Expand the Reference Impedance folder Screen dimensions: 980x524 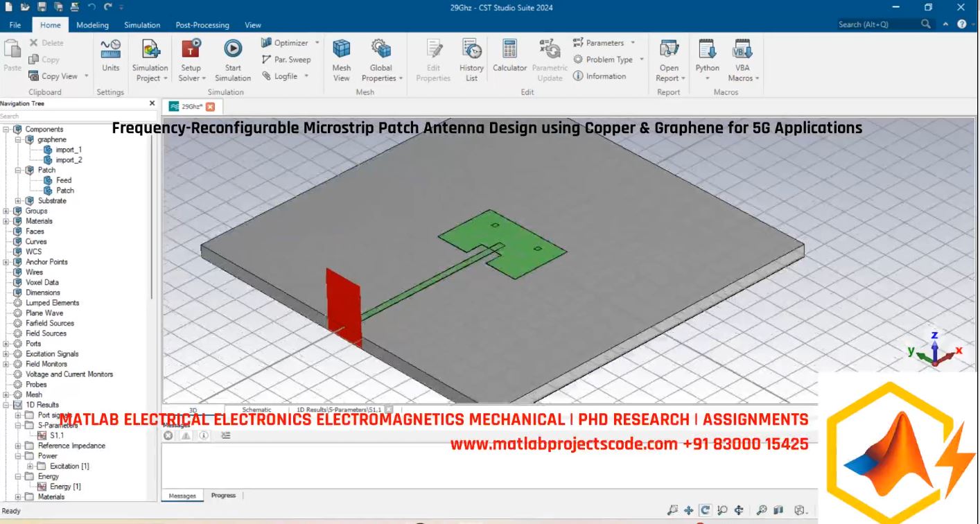(x=19, y=446)
